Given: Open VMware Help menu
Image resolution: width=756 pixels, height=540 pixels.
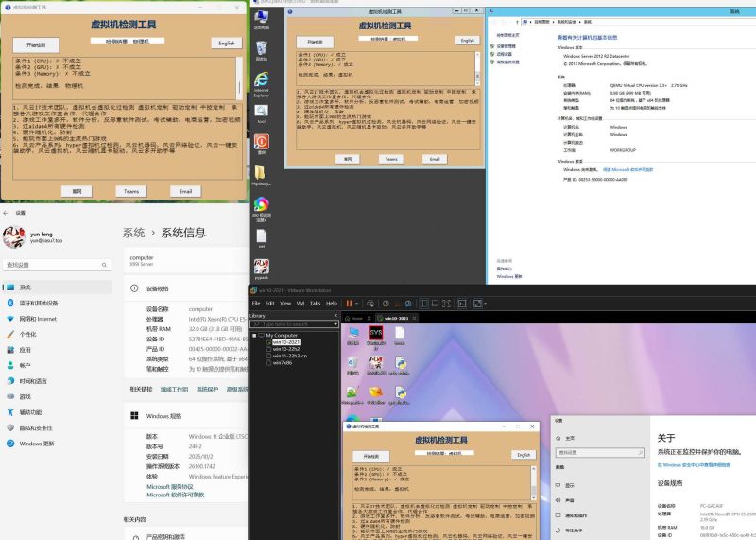Looking at the screenshot, I should (x=332, y=303).
